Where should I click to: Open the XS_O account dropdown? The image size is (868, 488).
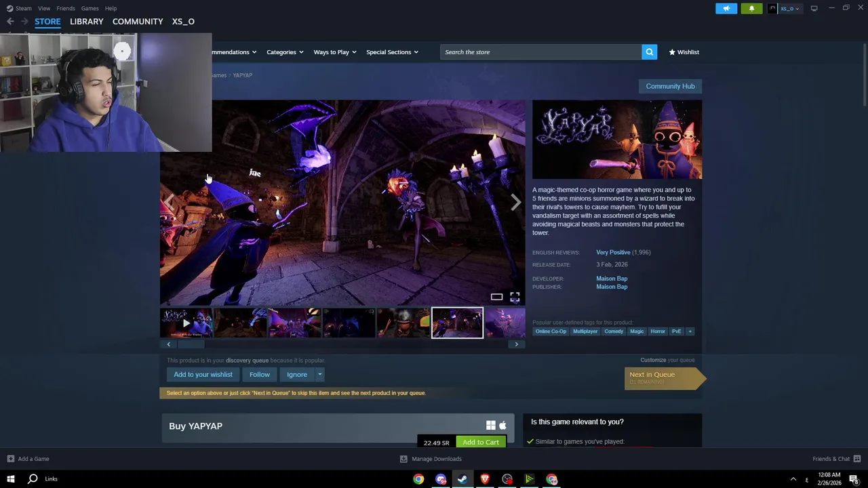click(785, 8)
